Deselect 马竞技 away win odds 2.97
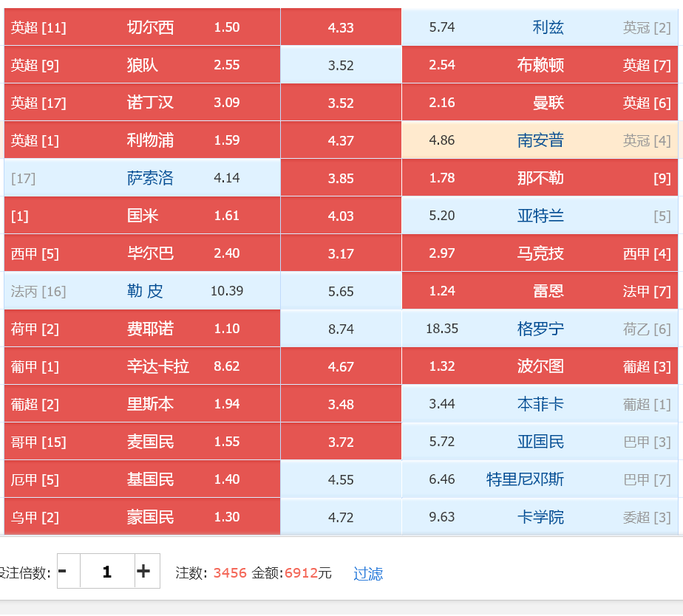This screenshot has height=616, width=683. (x=540, y=253)
